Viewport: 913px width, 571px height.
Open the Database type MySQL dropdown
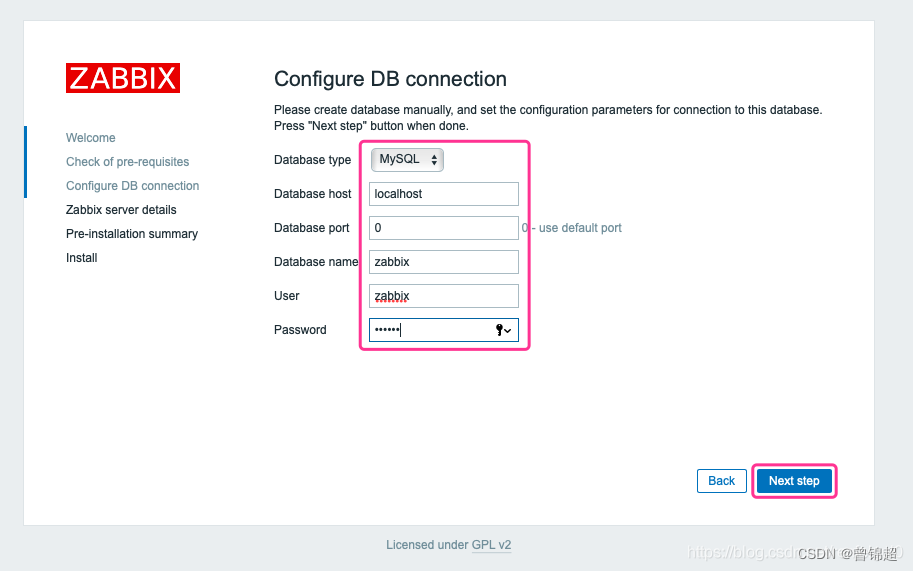pos(407,159)
